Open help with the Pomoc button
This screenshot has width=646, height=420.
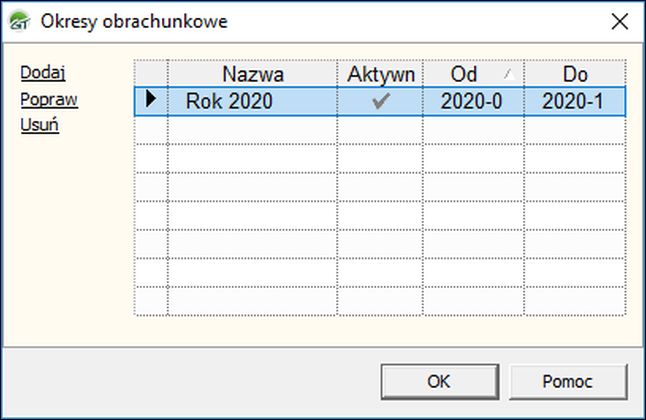[568, 382]
